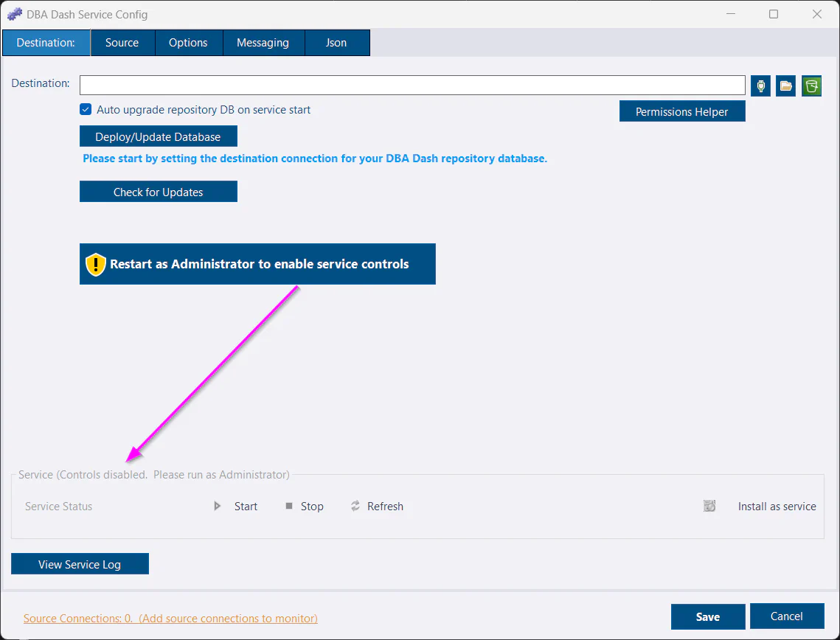Click the Install as service gear icon
The image size is (840, 640).
coord(709,506)
